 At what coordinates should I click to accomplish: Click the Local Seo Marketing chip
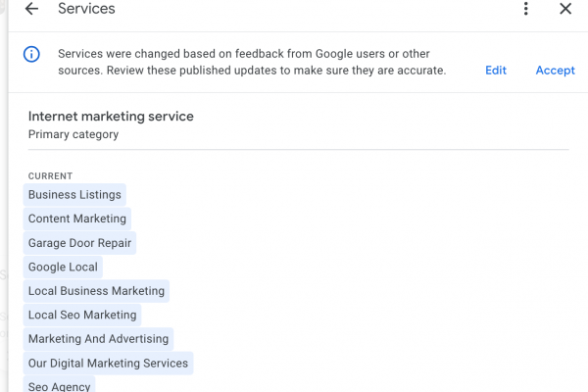(82, 315)
